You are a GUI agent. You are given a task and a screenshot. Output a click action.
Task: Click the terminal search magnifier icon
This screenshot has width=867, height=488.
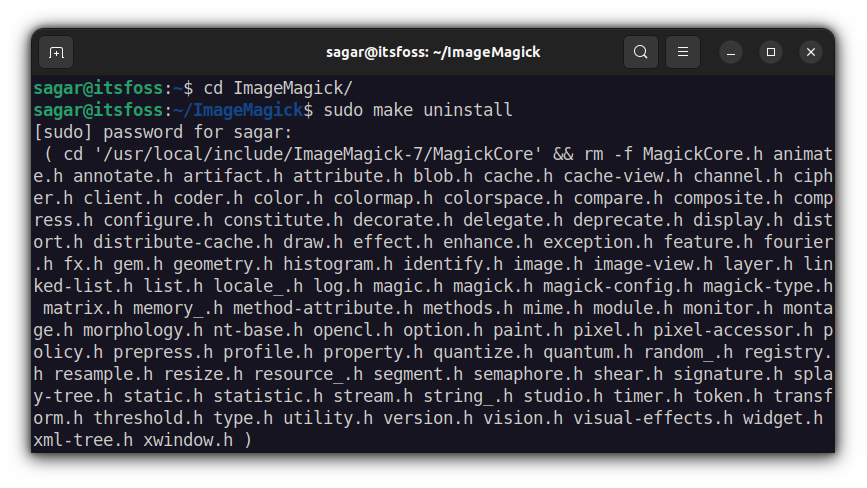(x=641, y=52)
